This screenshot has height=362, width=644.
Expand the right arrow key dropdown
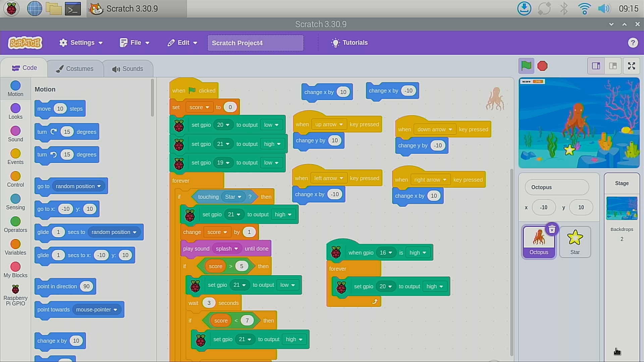click(x=430, y=180)
